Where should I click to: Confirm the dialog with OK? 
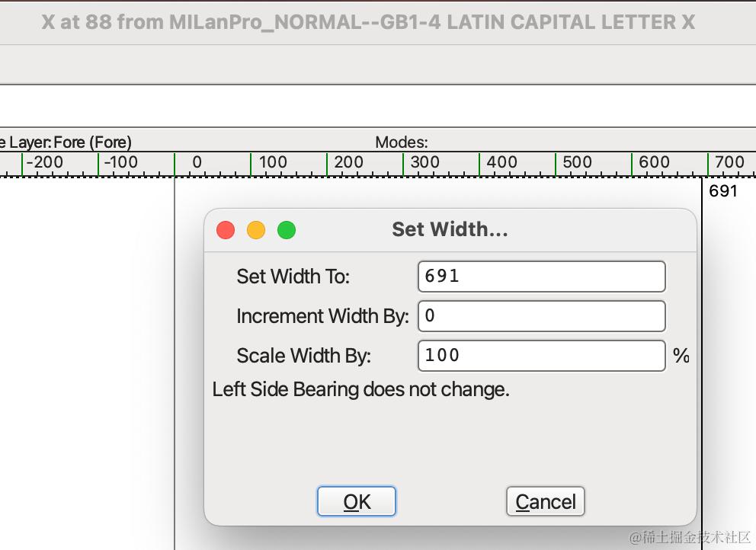[x=357, y=501]
